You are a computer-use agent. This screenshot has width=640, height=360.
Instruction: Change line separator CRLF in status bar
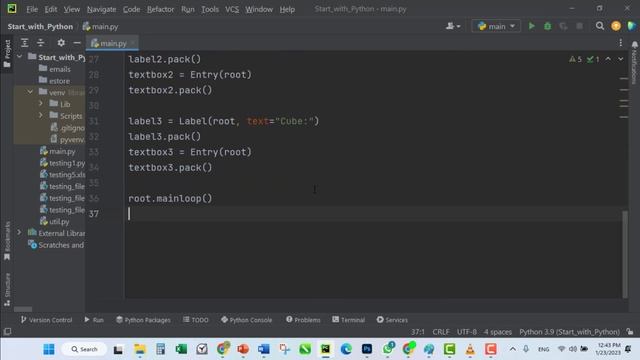tap(441, 332)
